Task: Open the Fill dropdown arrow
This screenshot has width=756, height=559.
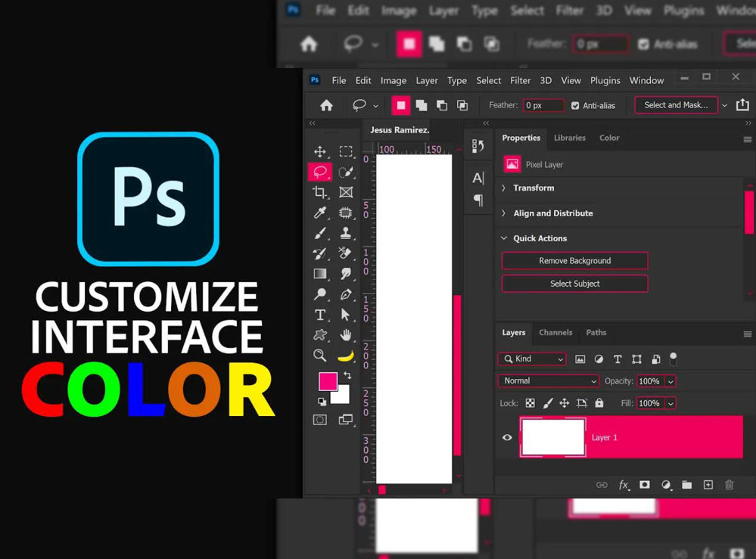Action: tap(670, 403)
